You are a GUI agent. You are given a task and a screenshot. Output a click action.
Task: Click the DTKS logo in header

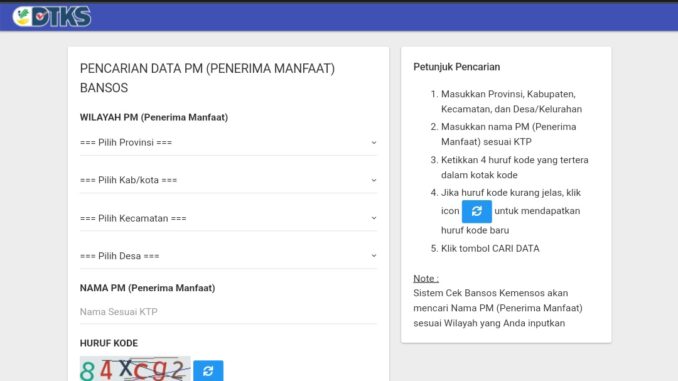tap(52, 16)
